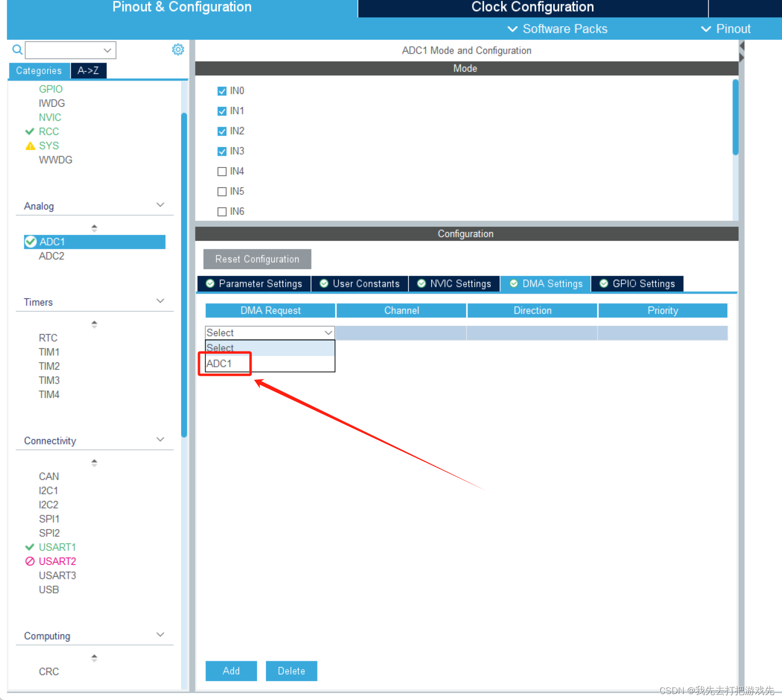Open the User Constants tab
782x700 pixels.
(360, 283)
